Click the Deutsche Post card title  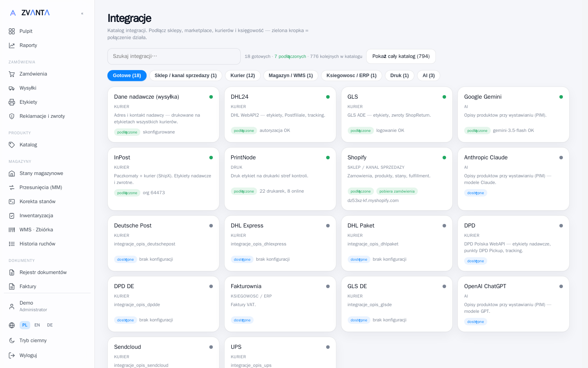[133, 225]
